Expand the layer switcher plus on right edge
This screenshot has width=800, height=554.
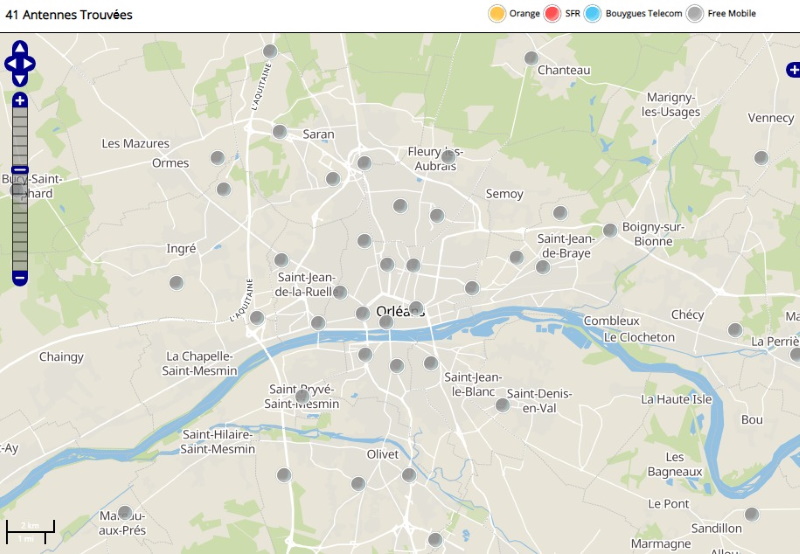pos(793,70)
